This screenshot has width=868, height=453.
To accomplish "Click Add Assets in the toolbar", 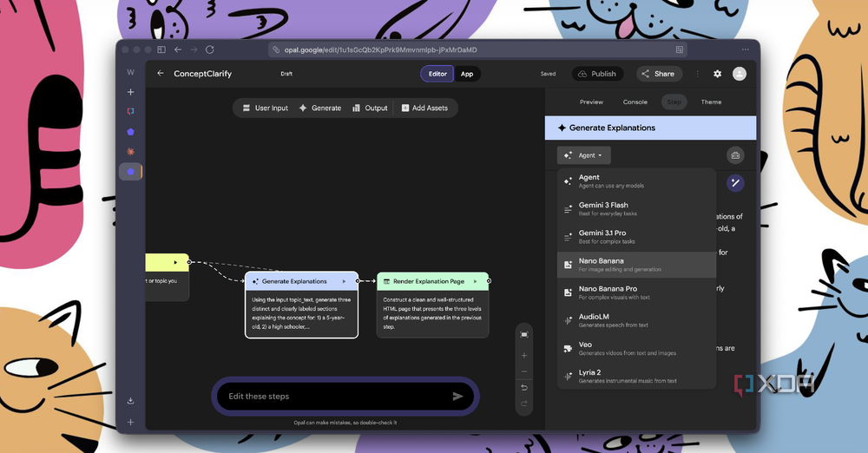I will point(424,108).
